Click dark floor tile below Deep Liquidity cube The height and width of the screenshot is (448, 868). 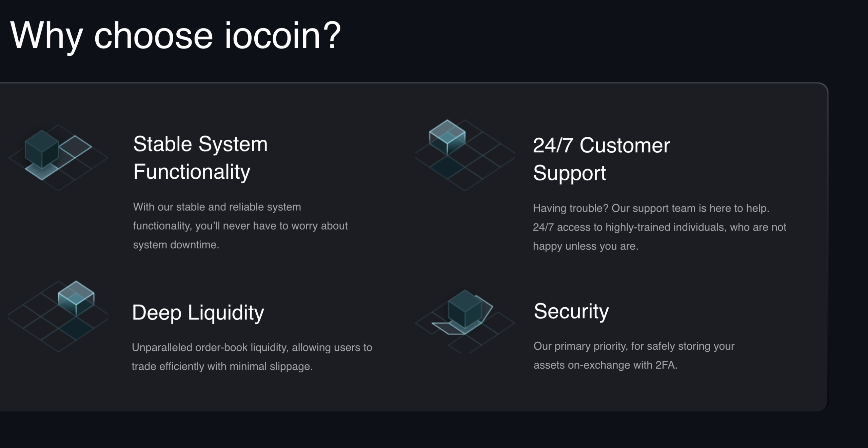coord(76,328)
